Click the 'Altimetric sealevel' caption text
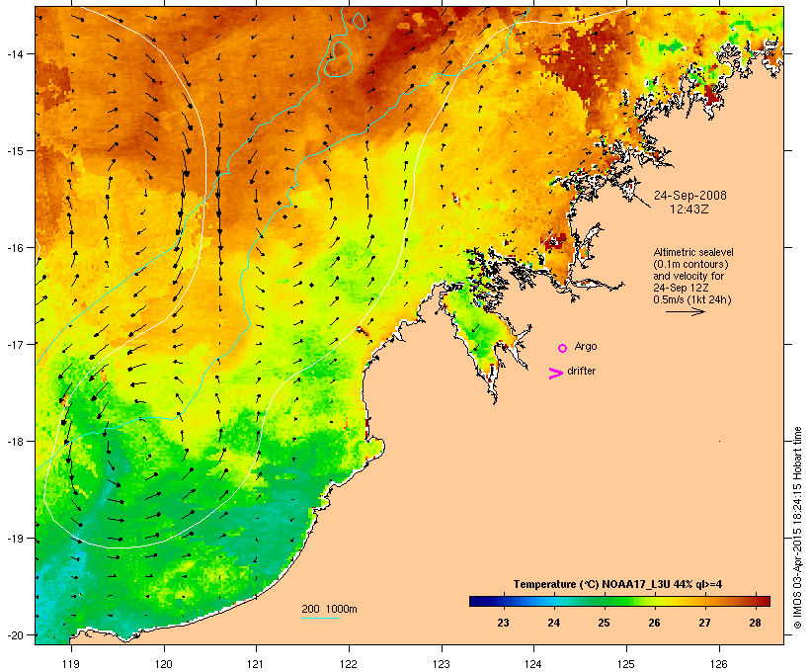Viewport: 810px width, 672px height. [693, 252]
